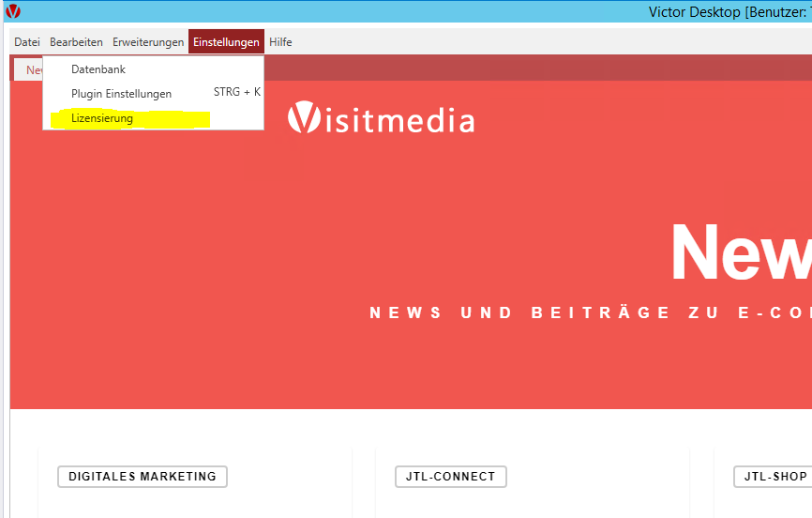Image resolution: width=812 pixels, height=518 pixels.
Task: Open the Datei menu
Action: 27,42
